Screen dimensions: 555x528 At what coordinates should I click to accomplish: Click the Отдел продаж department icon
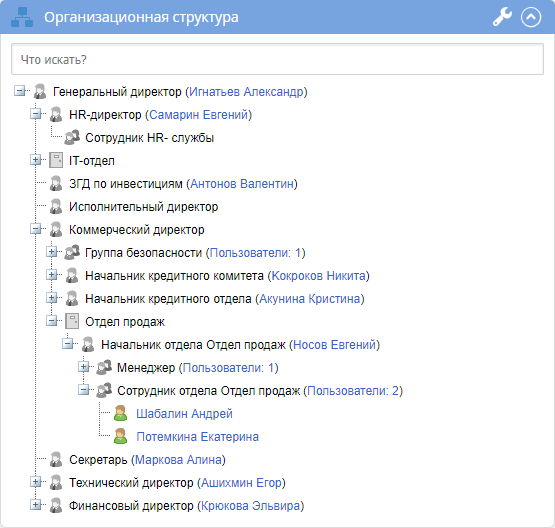[72, 321]
